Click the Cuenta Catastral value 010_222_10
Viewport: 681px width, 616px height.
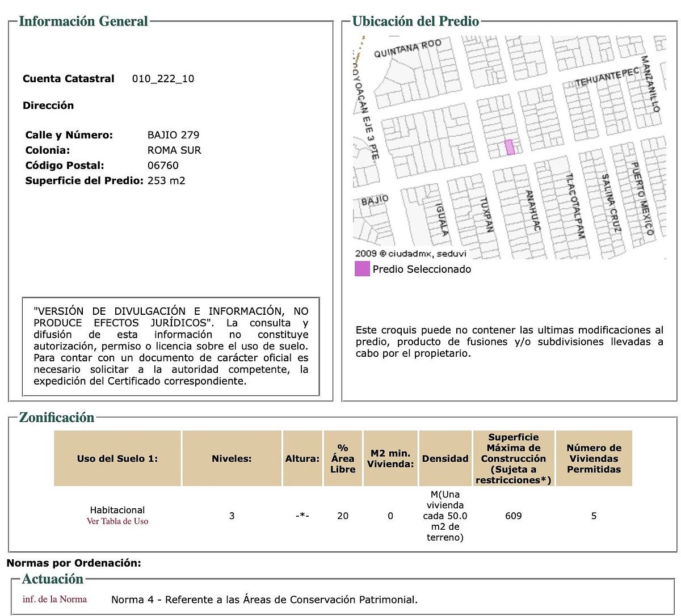163,79
